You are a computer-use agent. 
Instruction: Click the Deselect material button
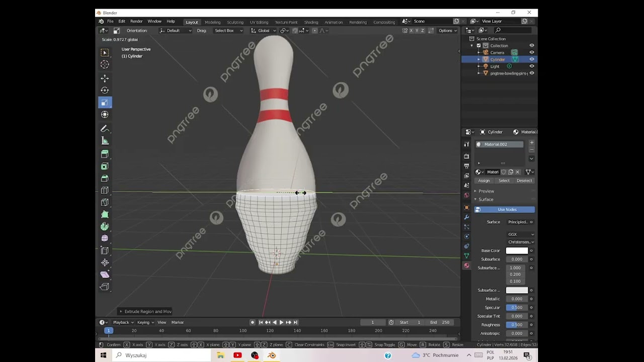click(524, 180)
